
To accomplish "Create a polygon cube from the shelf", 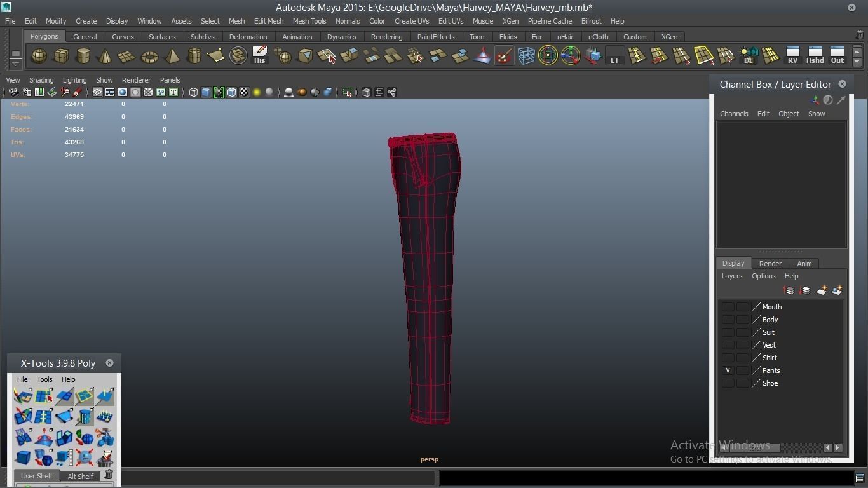I will [x=61, y=56].
